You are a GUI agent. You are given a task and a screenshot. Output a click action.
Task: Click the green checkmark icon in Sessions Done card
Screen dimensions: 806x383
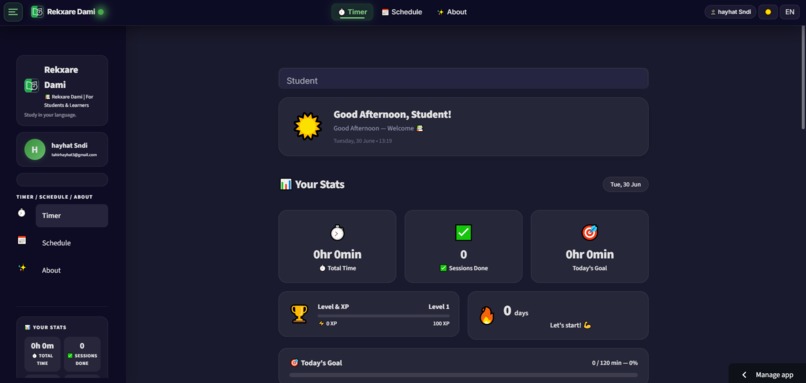[x=463, y=233]
